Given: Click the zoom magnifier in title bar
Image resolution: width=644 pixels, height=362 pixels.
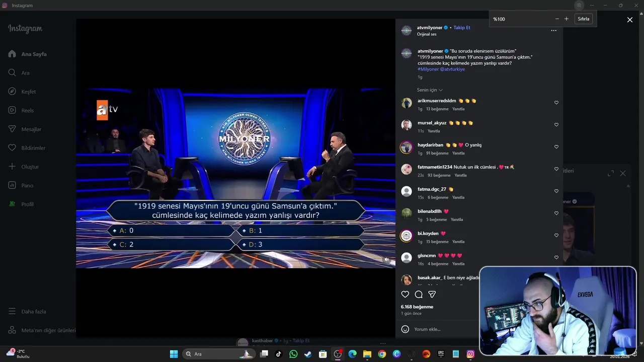Looking at the screenshot, I should [579, 5].
